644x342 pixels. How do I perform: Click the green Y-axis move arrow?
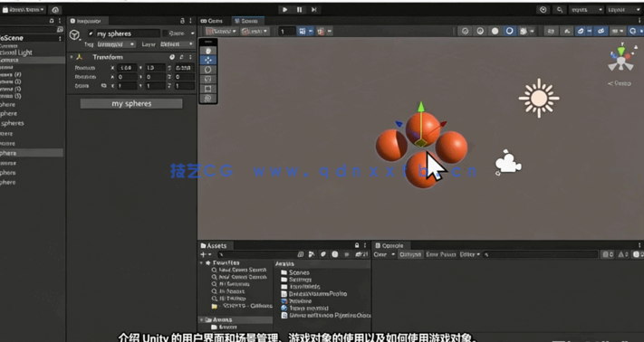[421, 107]
